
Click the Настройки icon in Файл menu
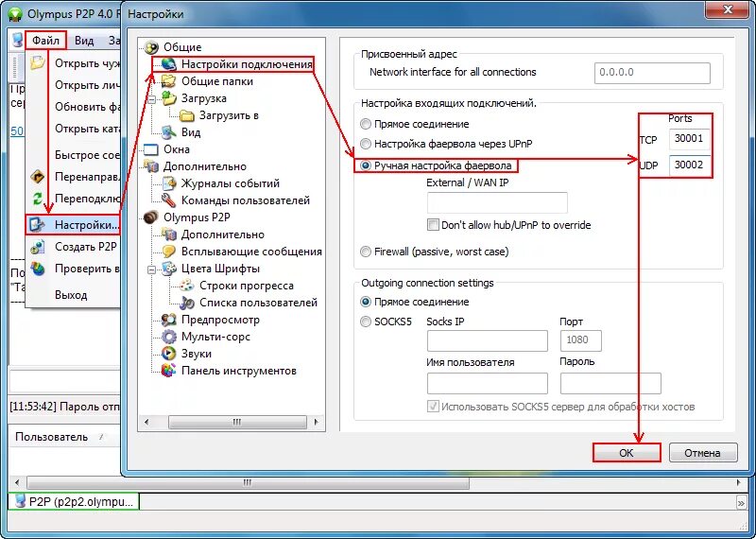pos(38,225)
